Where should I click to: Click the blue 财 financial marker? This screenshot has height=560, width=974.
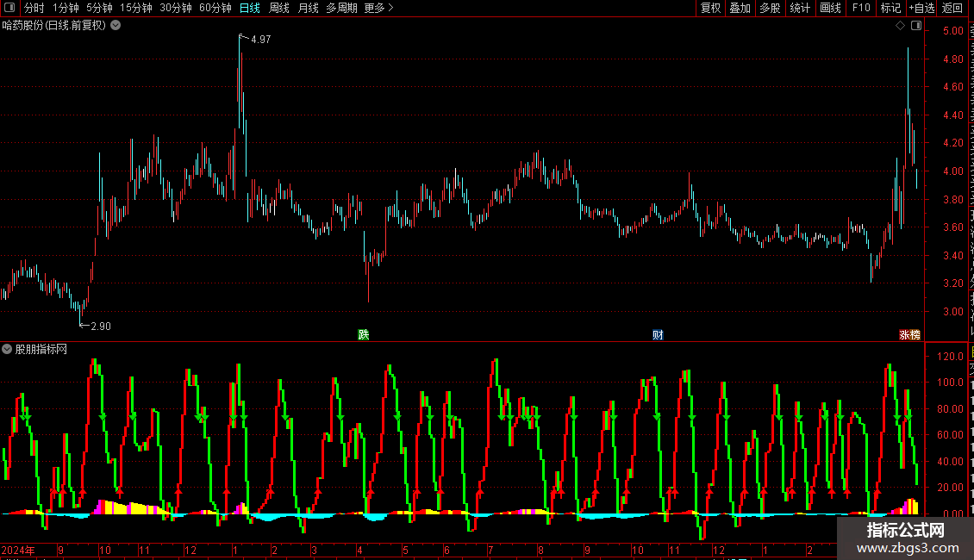pos(658,334)
